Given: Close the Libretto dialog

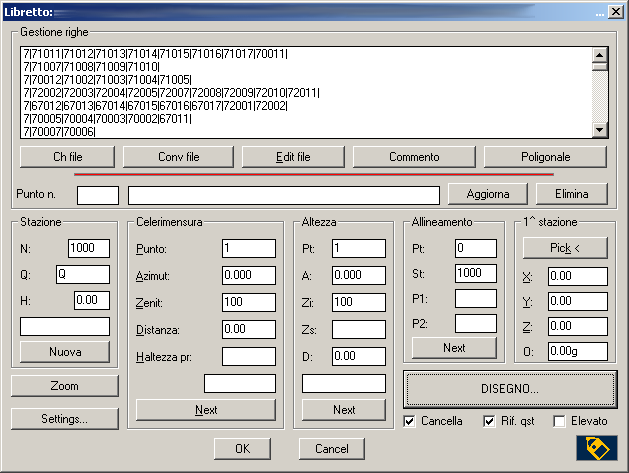Looking at the screenshot, I should (616, 12).
